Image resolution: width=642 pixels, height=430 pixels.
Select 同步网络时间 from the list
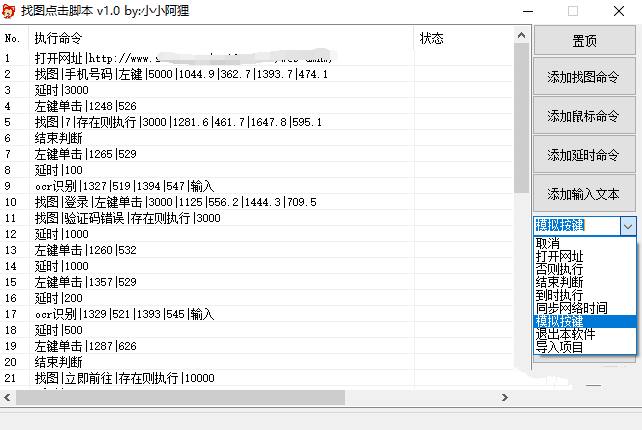click(570, 309)
